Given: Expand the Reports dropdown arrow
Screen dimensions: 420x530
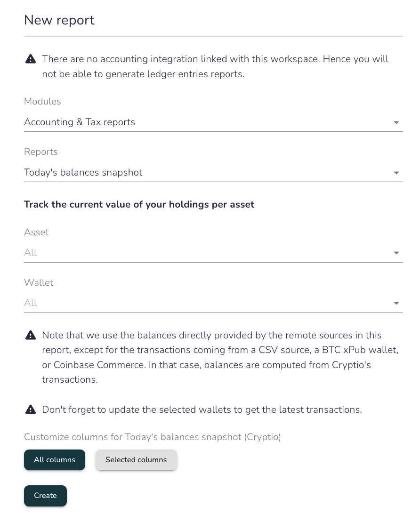Looking at the screenshot, I should point(396,173).
